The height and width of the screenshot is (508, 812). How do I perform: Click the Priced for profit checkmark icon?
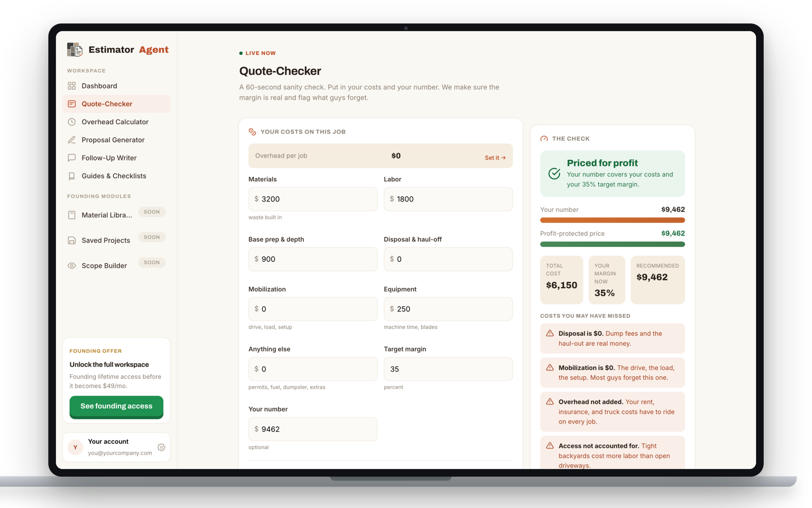tap(554, 174)
